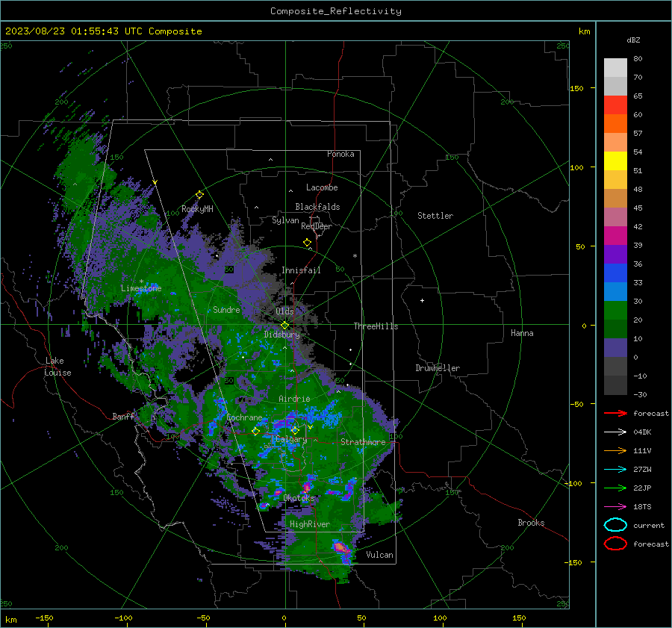This screenshot has height=628, width=672.
Task: Click the green 22JP arrow icon
Action: coord(615,488)
